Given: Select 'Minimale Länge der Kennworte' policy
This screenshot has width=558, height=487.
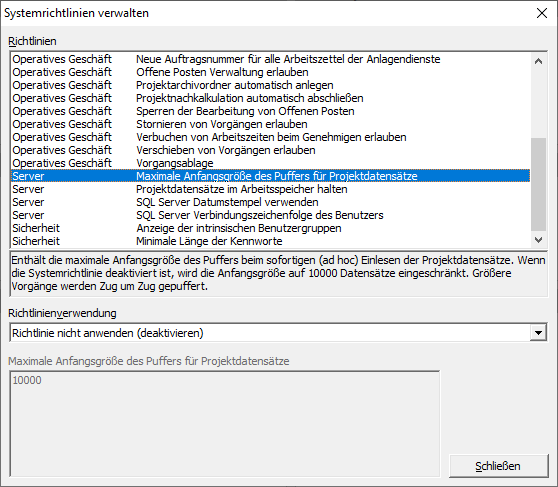Looking at the screenshot, I should [270, 241].
